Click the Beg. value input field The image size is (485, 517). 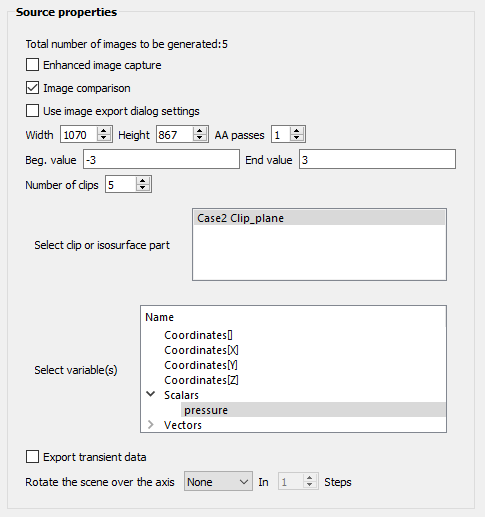[161, 159]
